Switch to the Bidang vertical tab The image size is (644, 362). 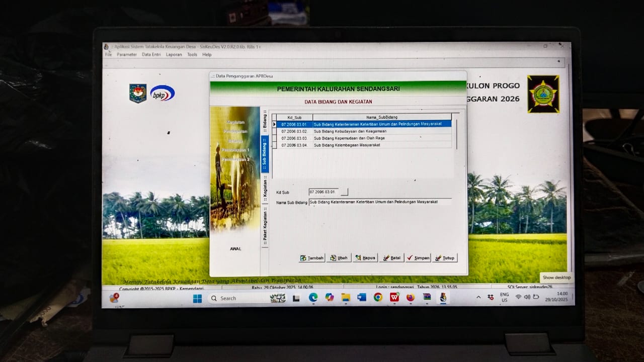tap(265, 121)
